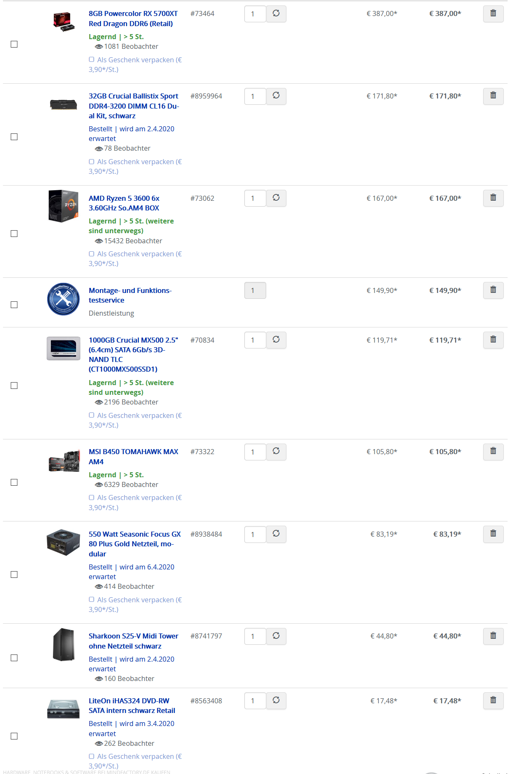Update quantity of Crucial MX500 SSD
Viewport: 532px width, 774px height.
[276, 340]
